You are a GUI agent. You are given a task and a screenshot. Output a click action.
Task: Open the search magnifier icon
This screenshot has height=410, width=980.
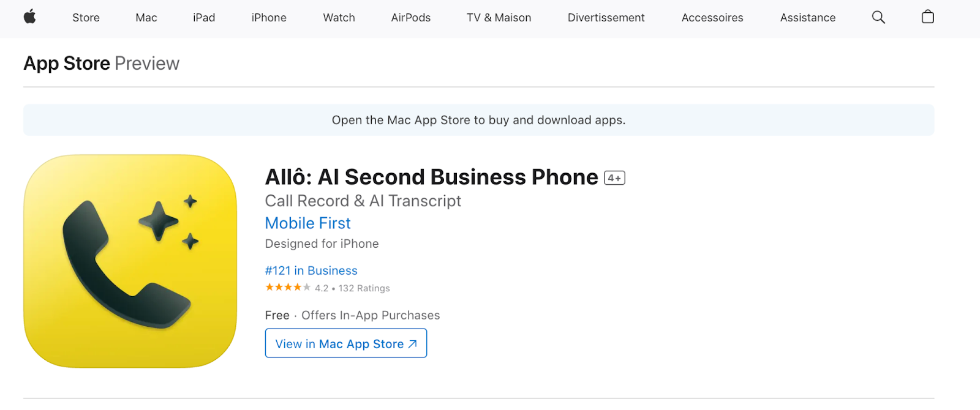[878, 17]
